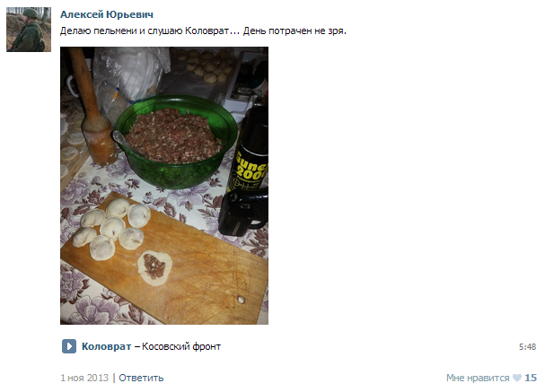545x392 pixels.
Task: Click the Мне нравится label
Action: tap(478, 378)
